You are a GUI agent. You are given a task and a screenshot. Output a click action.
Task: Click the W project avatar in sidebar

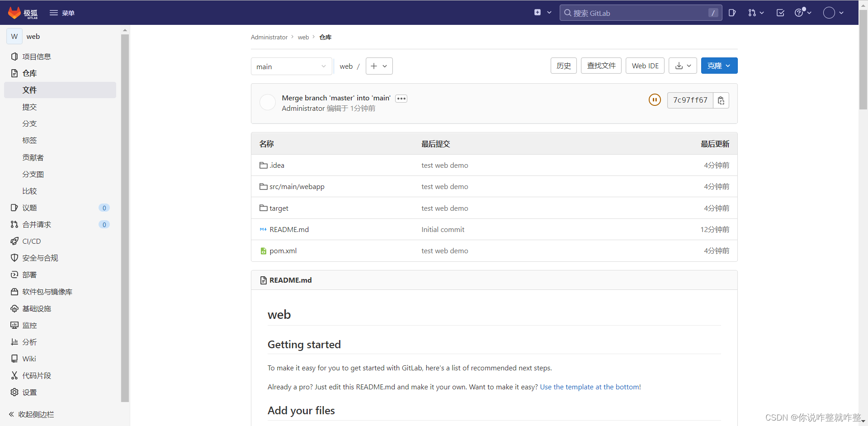14,37
